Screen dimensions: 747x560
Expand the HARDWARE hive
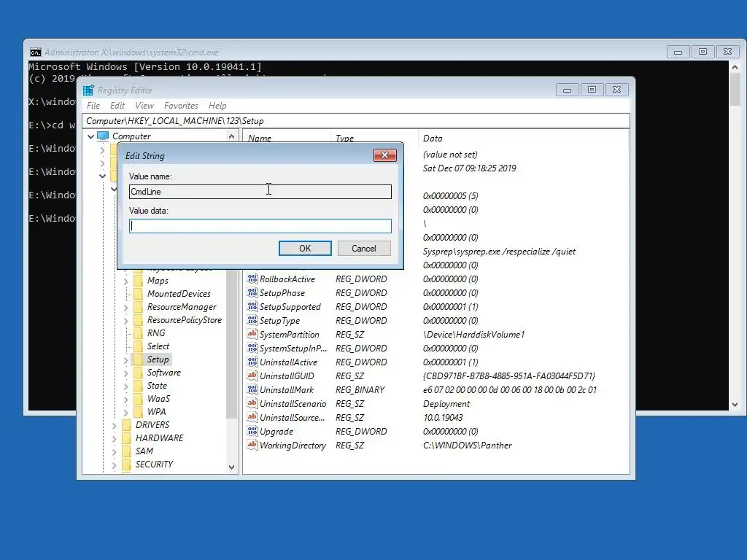tap(115, 438)
